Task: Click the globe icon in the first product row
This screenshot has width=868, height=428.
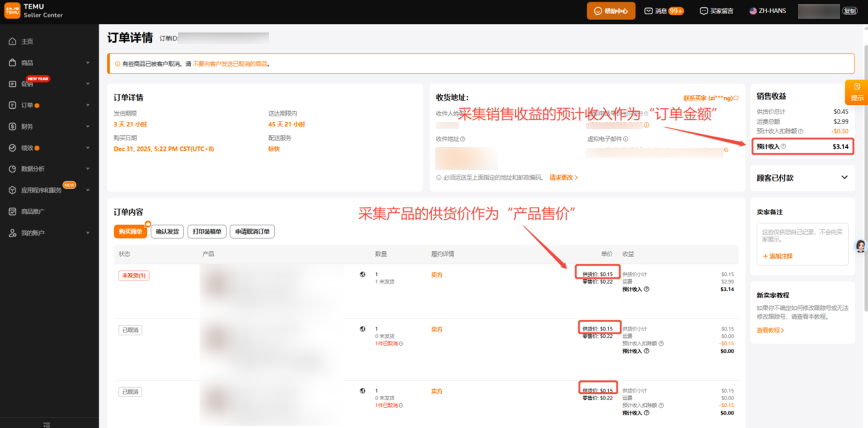Action: point(363,275)
